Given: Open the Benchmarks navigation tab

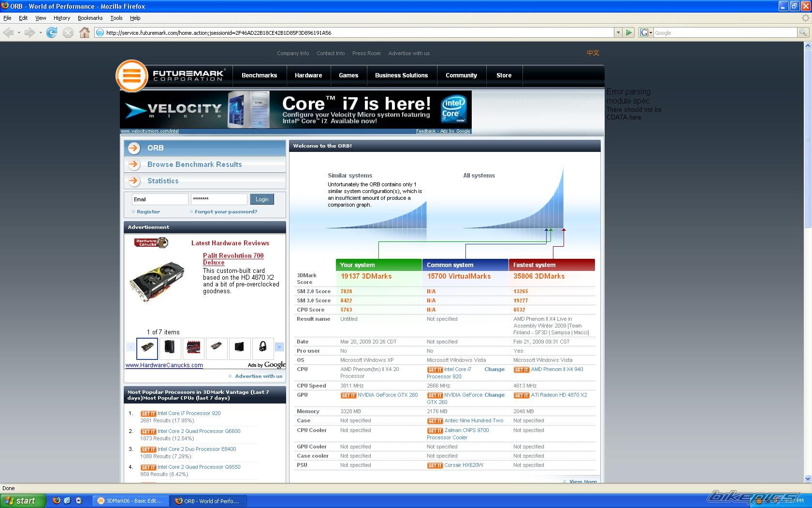Looking at the screenshot, I should (x=259, y=75).
